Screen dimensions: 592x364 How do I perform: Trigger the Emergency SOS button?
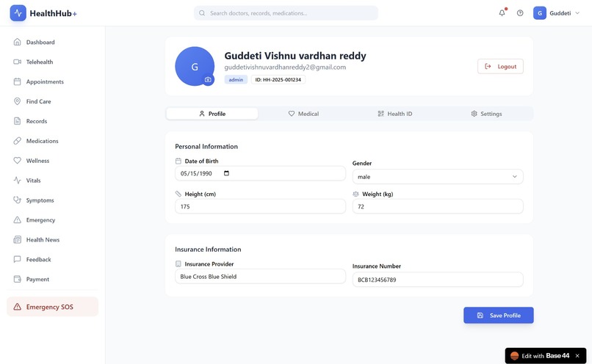click(52, 307)
